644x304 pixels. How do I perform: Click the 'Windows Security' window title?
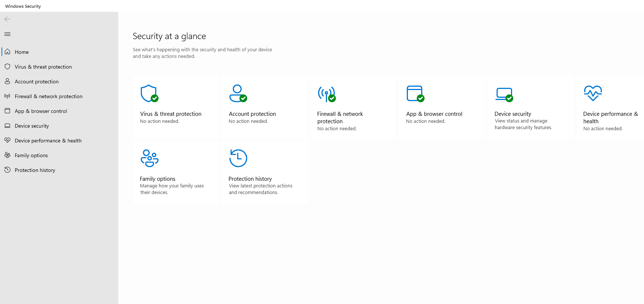pos(23,6)
